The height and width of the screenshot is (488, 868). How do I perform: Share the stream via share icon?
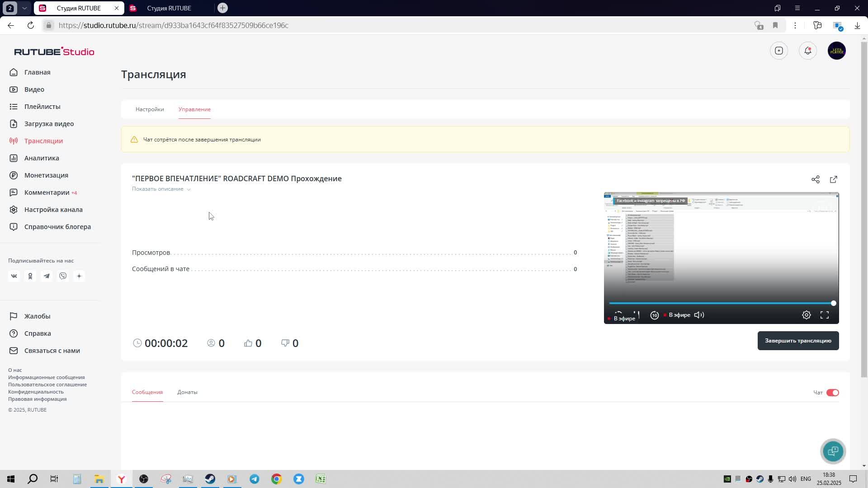816,179
